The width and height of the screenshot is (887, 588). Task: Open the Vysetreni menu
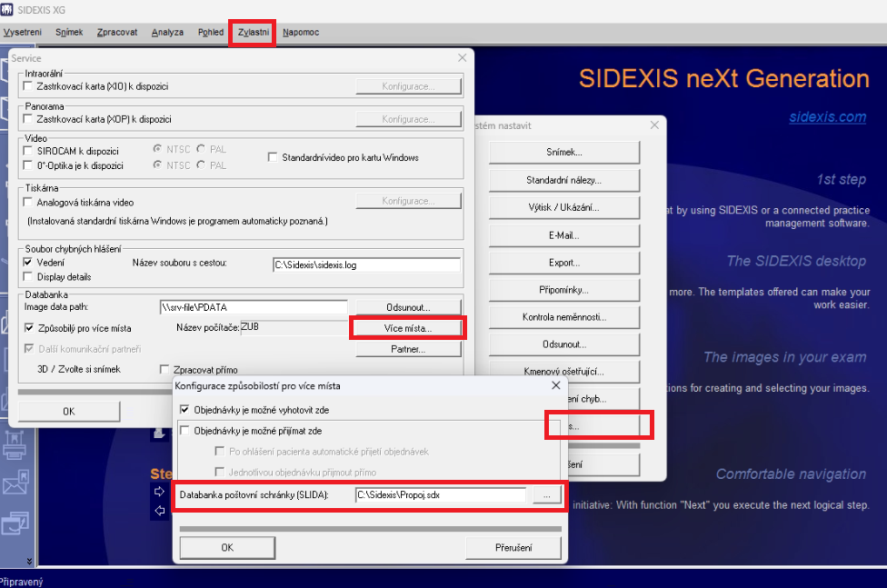[22, 32]
